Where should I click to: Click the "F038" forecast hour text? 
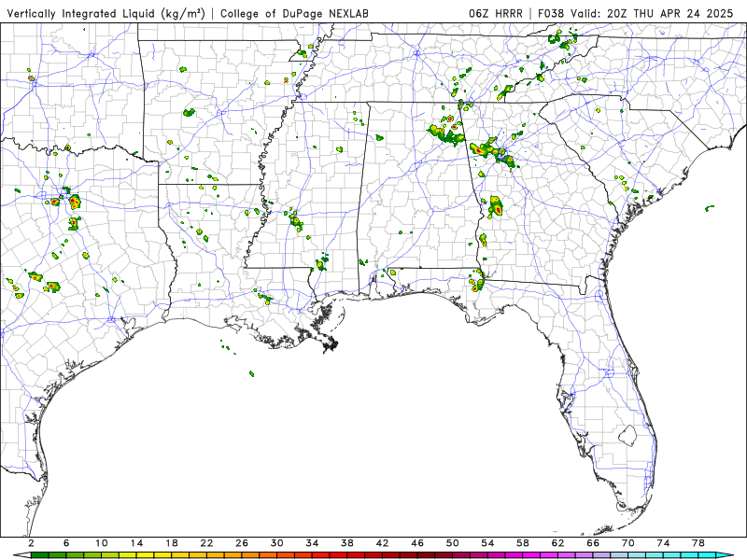pos(551,13)
